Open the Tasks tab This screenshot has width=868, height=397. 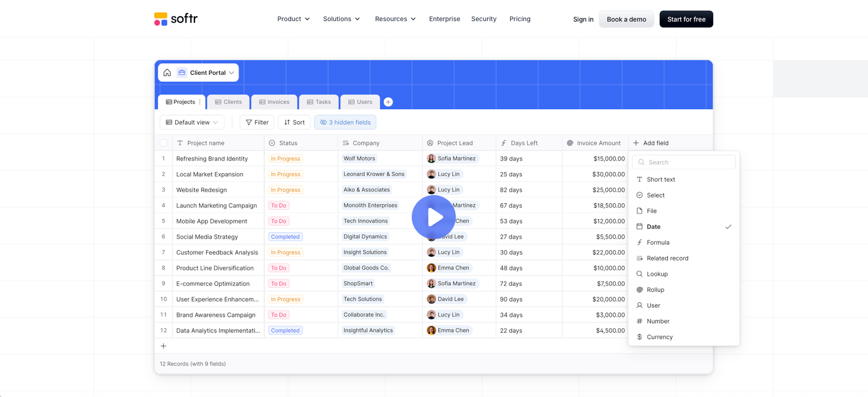tap(319, 102)
